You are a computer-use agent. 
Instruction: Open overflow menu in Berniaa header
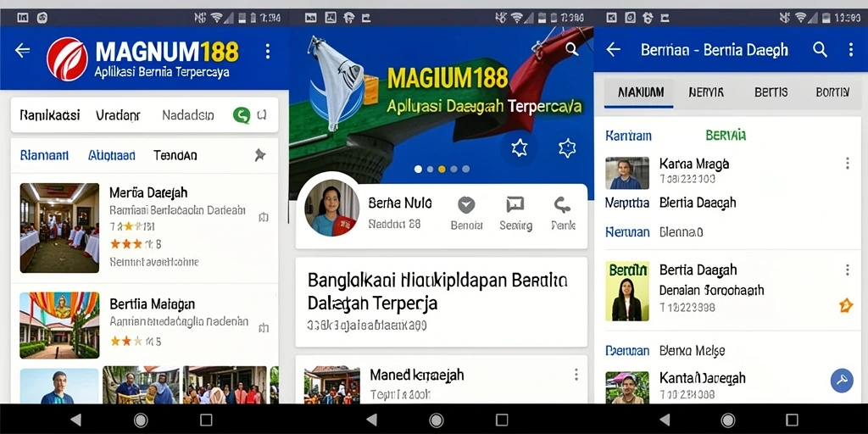[851, 50]
